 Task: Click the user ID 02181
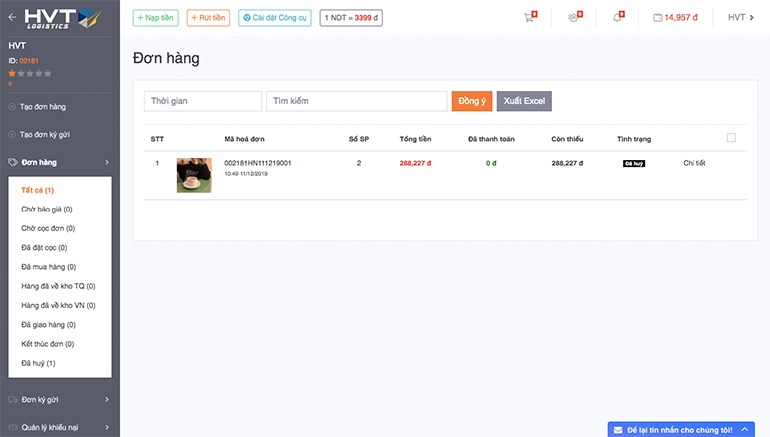tap(29, 60)
